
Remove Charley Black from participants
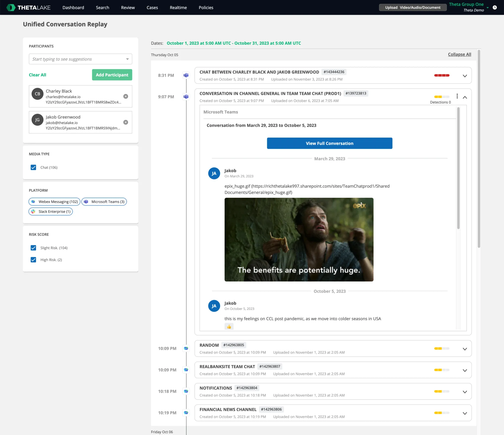[126, 96]
